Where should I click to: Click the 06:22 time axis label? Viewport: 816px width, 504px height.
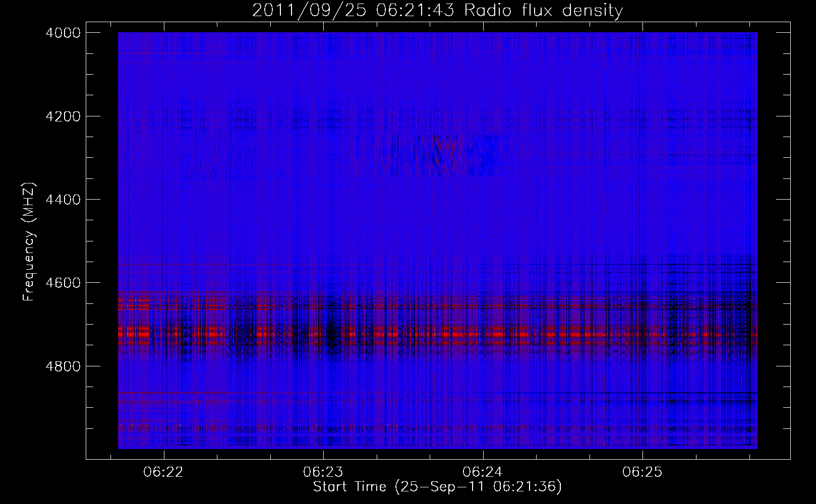[163, 472]
